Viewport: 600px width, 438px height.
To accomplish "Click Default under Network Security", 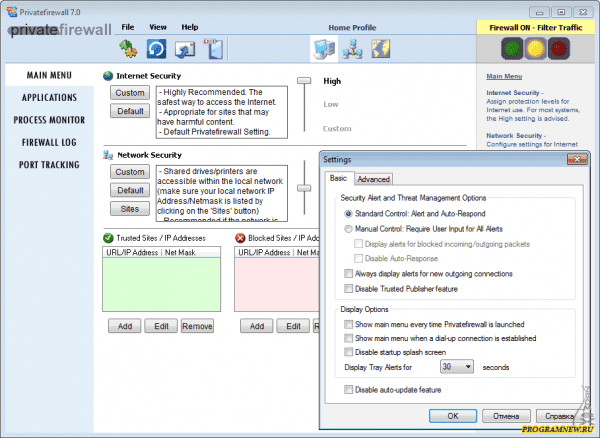I will coord(130,190).
